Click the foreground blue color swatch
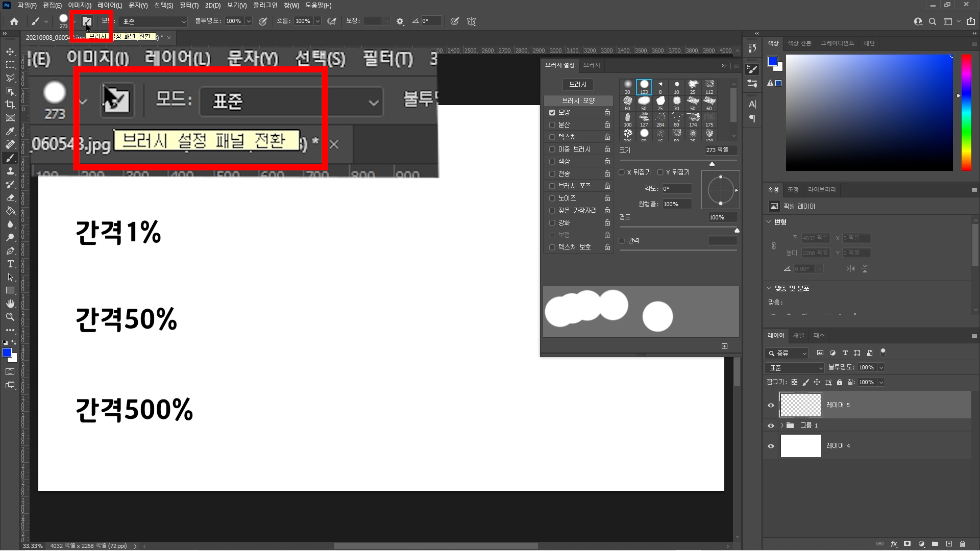The image size is (980, 551). click(6, 353)
